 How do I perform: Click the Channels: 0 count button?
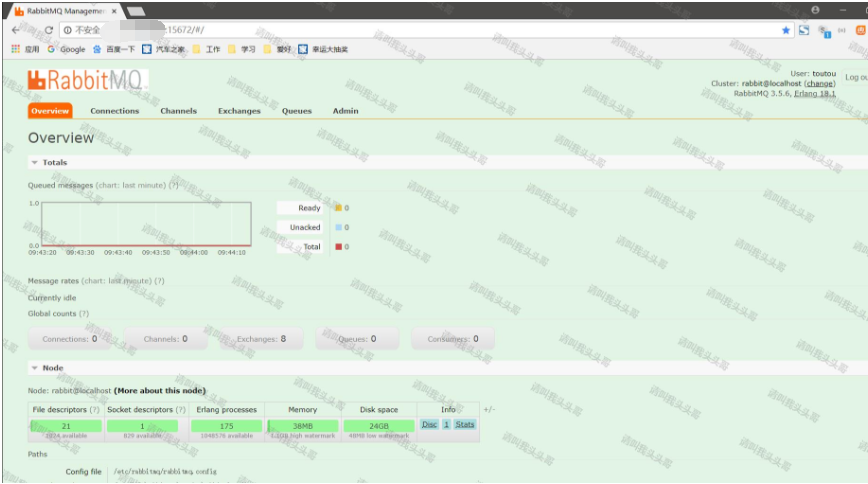pyautogui.click(x=166, y=339)
